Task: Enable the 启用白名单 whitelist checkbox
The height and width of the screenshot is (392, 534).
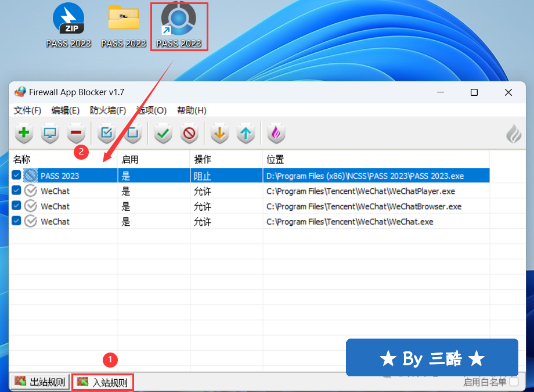Action: point(514,382)
